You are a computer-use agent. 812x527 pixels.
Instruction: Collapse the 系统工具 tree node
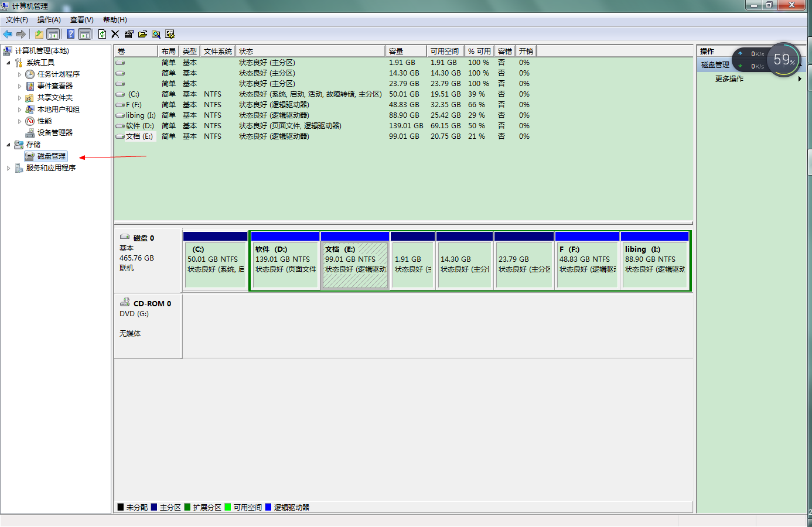[8, 63]
